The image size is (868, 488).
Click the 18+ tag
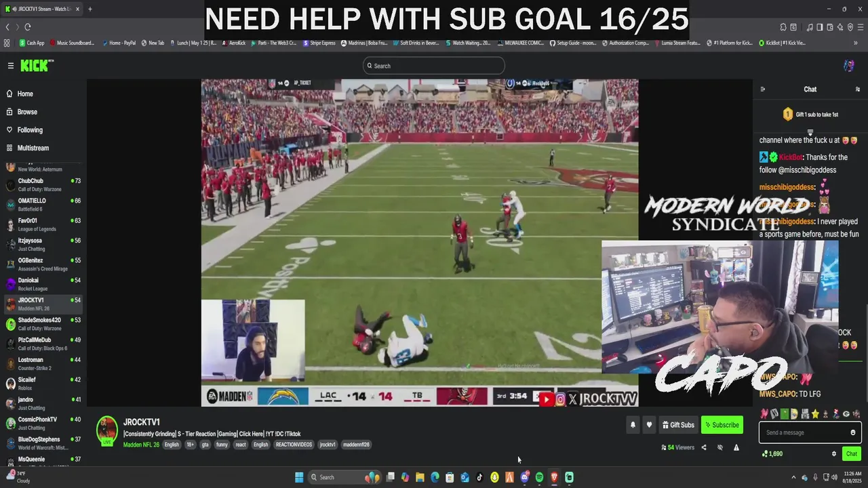(190, 445)
